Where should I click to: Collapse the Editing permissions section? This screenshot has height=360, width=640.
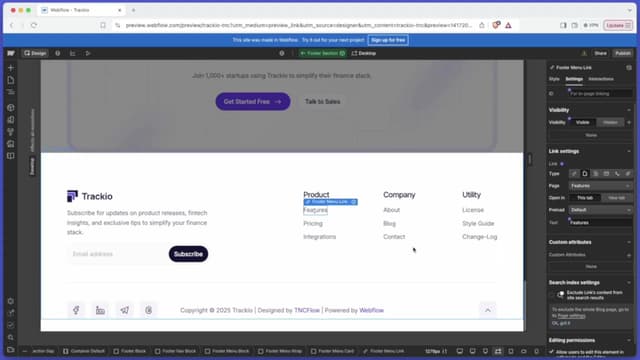click(x=629, y=340)
